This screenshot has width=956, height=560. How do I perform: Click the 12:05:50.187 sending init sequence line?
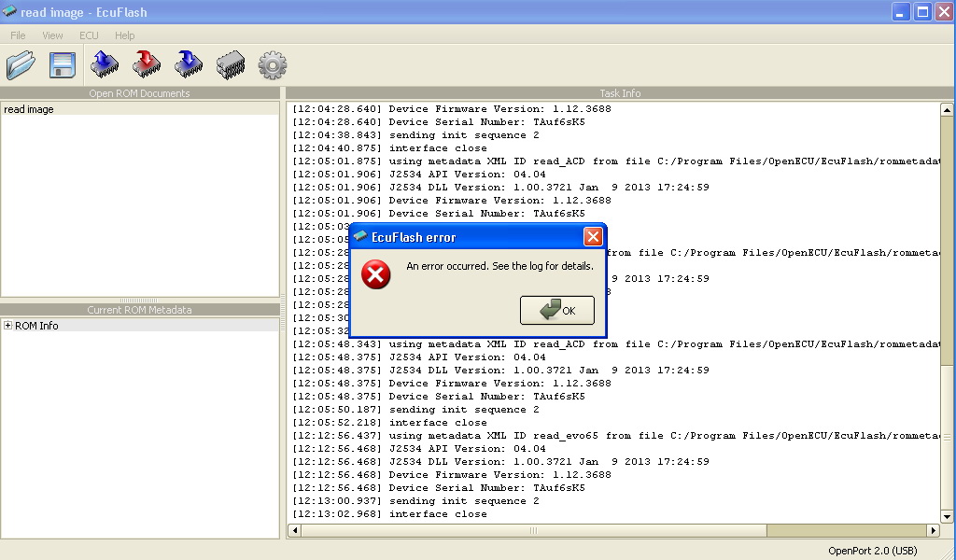click(415, 410)
